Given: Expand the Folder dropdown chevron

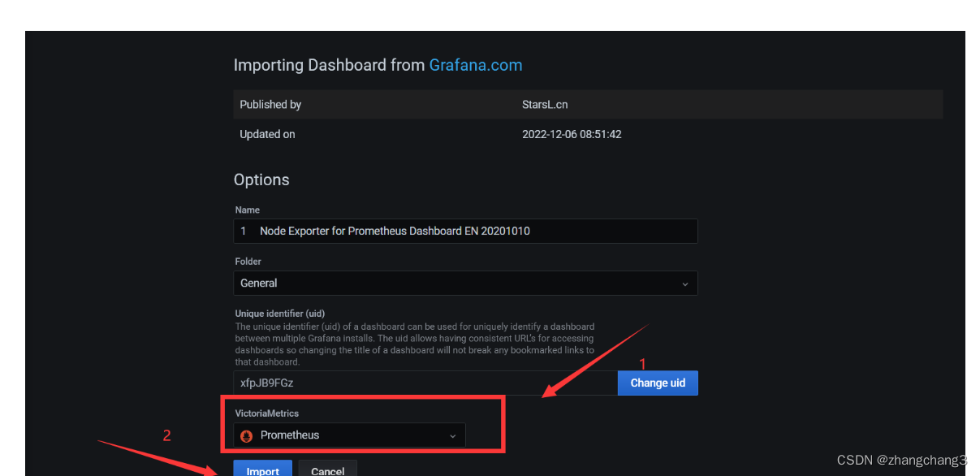Looking at the screenshot, I should point(684,283).
